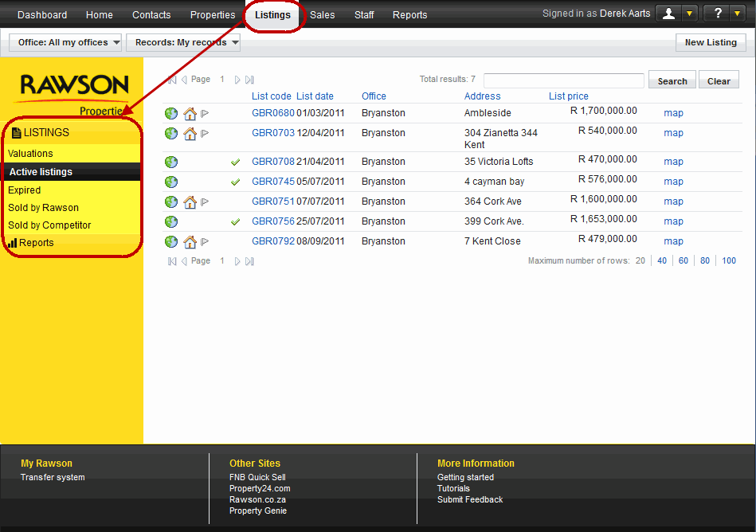The height and width of the screenshot is (532, 756).
Task: Click the house icon for listing GBR0703
Action: tap(190, 134)
